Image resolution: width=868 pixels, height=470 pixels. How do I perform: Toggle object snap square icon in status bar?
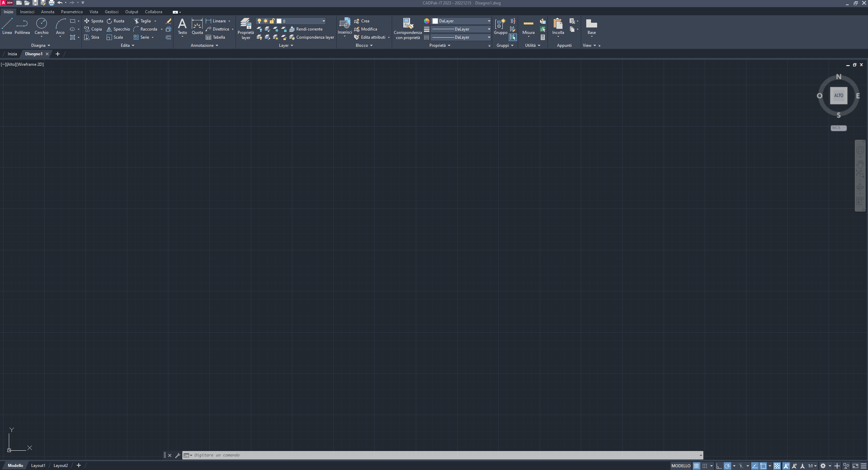(x=763, y=466)
